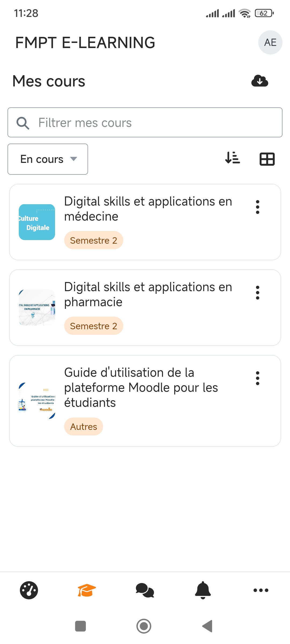Select the My Courses graduation cap tab

tap(87, 590)
